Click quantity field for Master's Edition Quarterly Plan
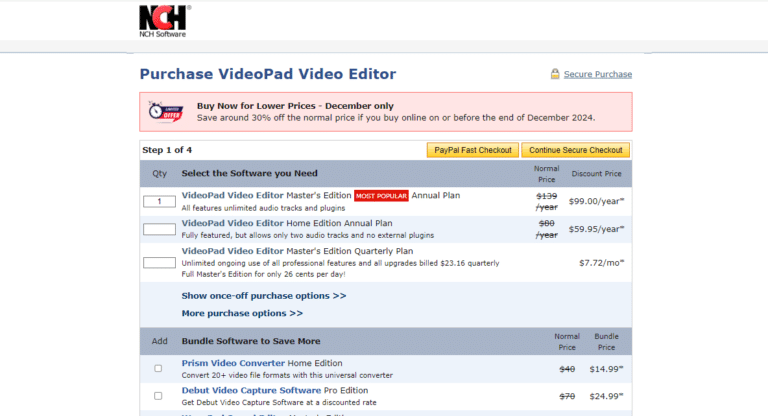Image resolution: width=768 pixels, height=416 pixels. click(x=159, y=263)
